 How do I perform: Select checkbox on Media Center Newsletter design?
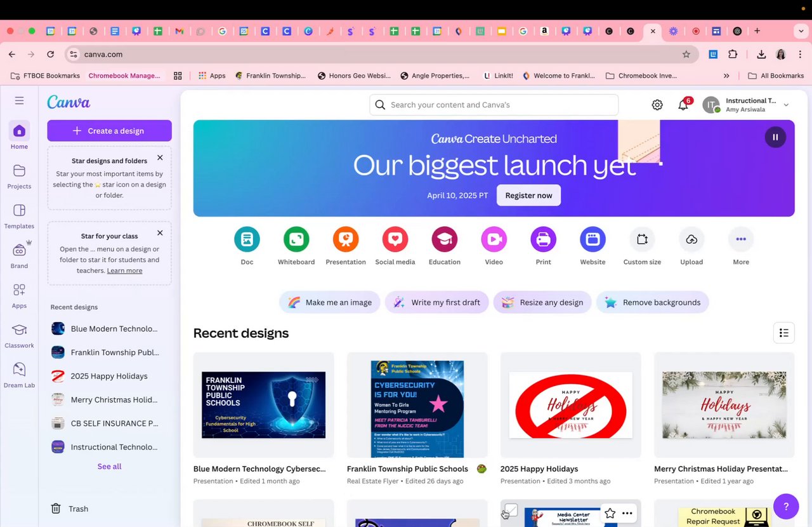point(511,510)
